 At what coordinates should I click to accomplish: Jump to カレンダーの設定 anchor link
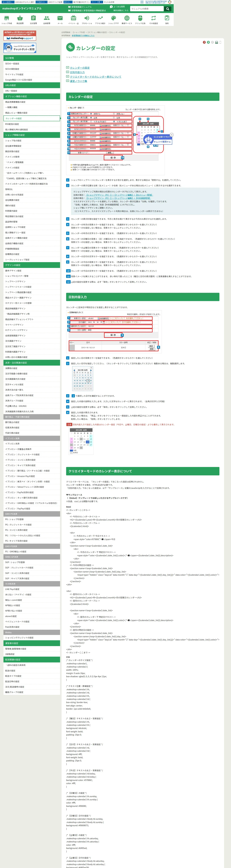coord(80,68)
